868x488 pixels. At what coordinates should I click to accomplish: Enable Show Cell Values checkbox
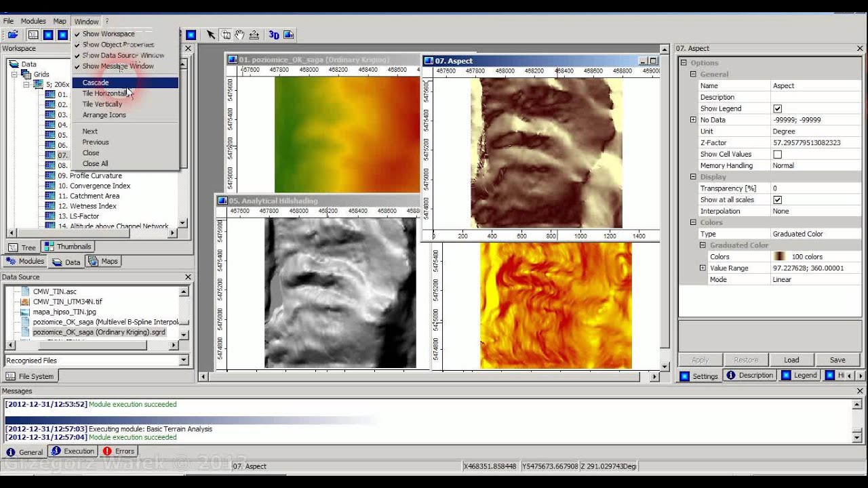(777, 155)
